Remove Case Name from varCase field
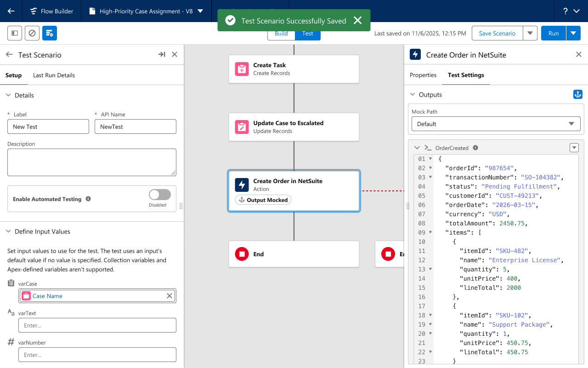The width and height of the screenshot is (588, 368). (170, 296)
